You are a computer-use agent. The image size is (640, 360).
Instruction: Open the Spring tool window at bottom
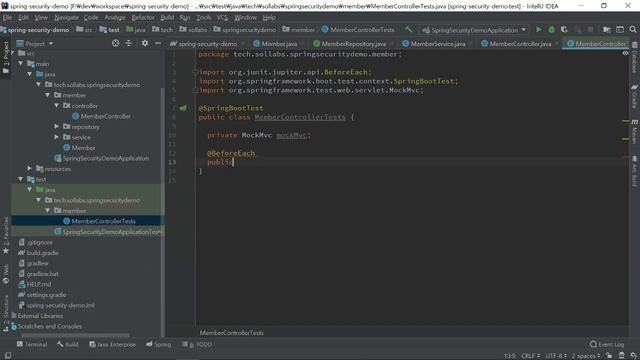159,344
